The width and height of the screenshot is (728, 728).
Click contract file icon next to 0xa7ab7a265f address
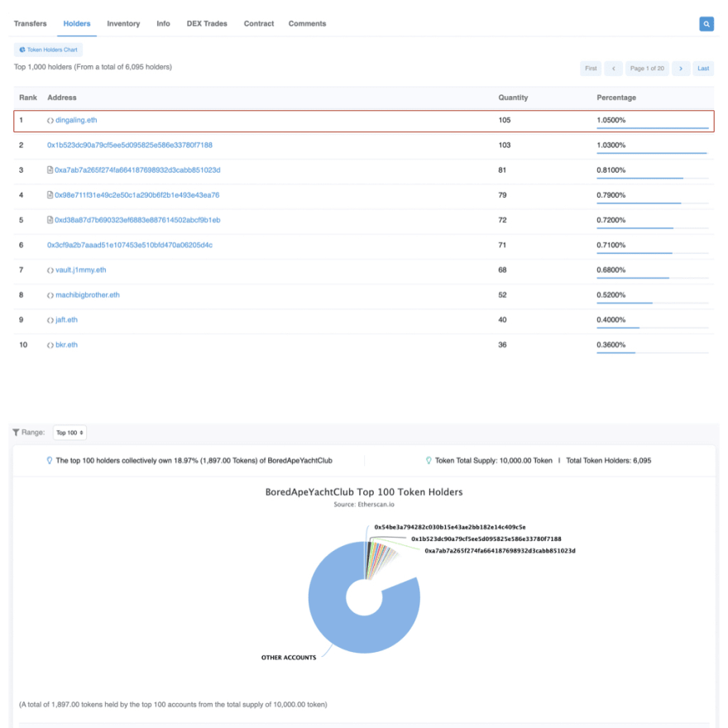pyautogui.click(x=50, y=170)
